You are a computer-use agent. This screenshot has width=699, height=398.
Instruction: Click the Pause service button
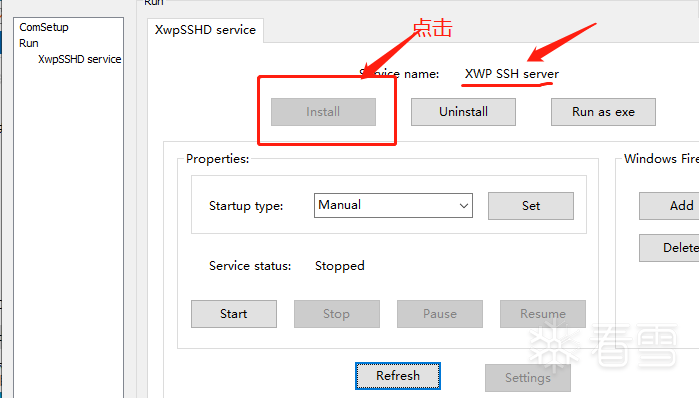coord(440,314)
